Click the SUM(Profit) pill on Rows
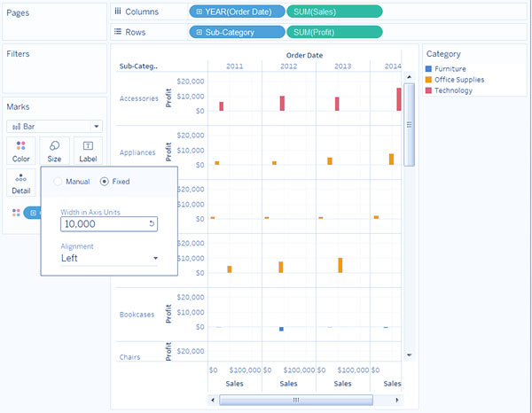The width and height of the screenshot is (532, 413). 334,32
